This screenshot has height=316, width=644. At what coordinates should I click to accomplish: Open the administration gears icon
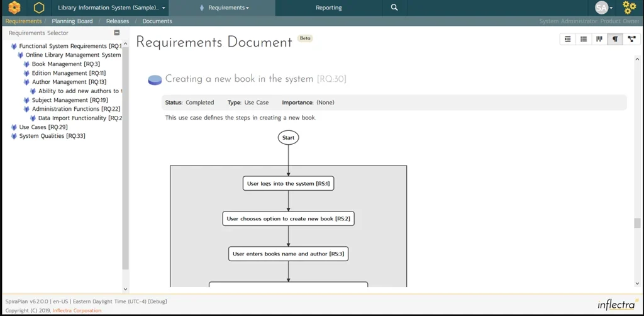629,8
